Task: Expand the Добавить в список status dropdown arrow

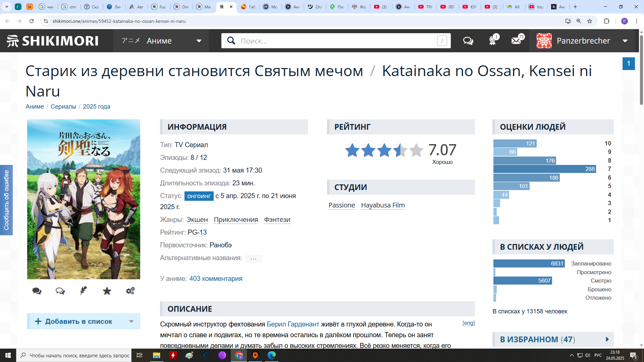Action: pos(131,321)
